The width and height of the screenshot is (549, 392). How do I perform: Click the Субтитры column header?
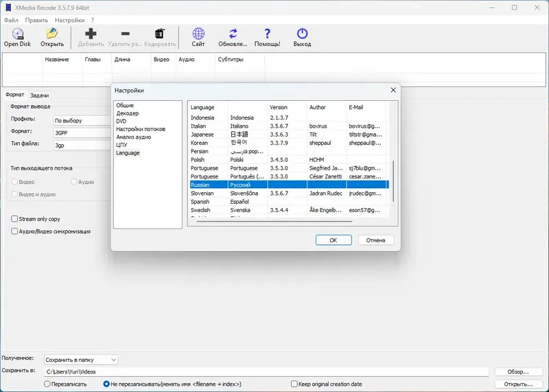tap(240, 60)
